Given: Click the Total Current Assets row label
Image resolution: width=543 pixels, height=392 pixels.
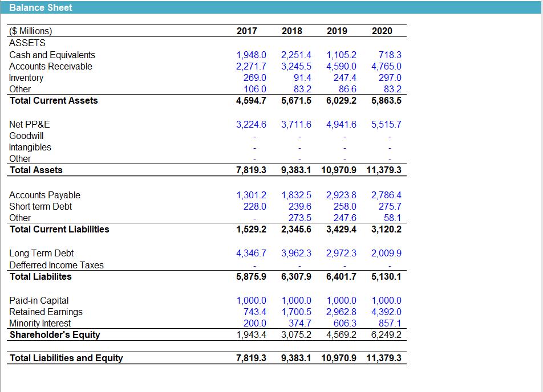Looking at the screenshot, I should (54, 101).
